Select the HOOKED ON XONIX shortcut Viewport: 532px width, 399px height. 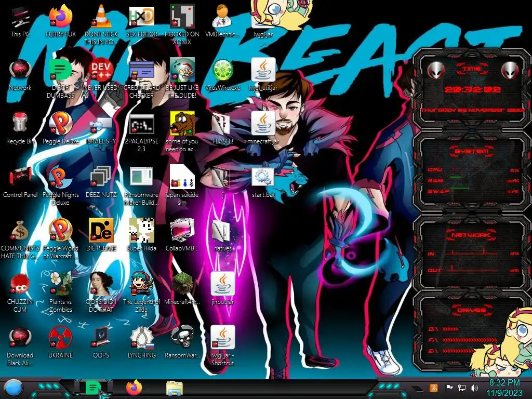(x=182, y=24)
